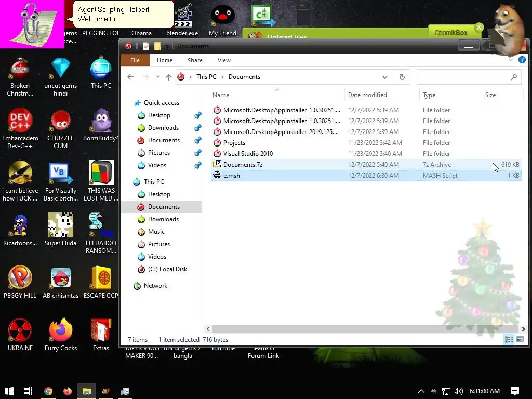
Task: Launch blender.exe desktop icon
Action: pyautogui.click(x=182, y=20)
